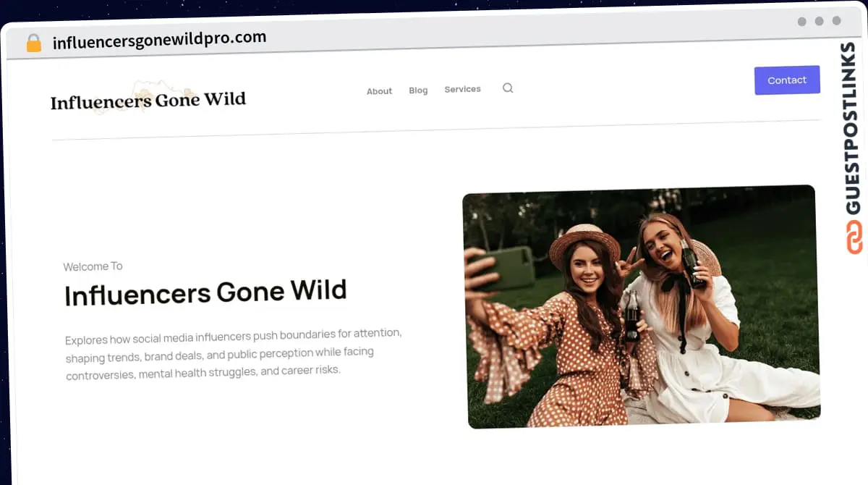Click the rightmost gray window dot
Viewport: 868px width, 485px height.
837,22
